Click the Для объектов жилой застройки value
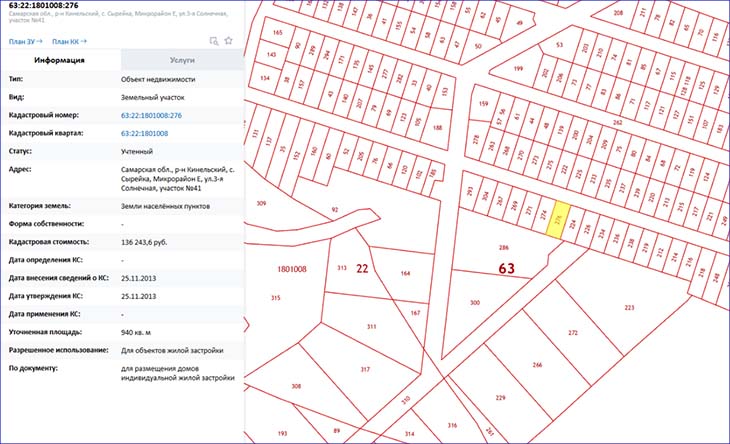This screenshot has height=444, width=730. click(172, 351)
